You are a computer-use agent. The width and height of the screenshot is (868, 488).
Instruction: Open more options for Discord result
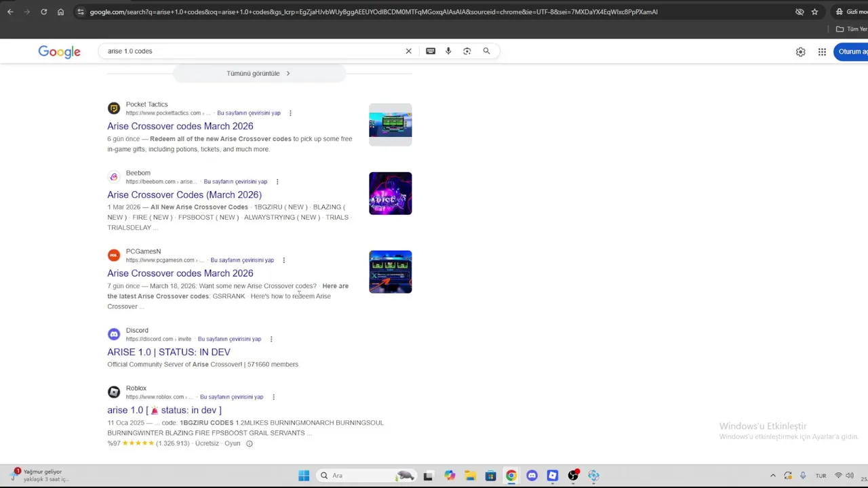(x=271, y=339)
